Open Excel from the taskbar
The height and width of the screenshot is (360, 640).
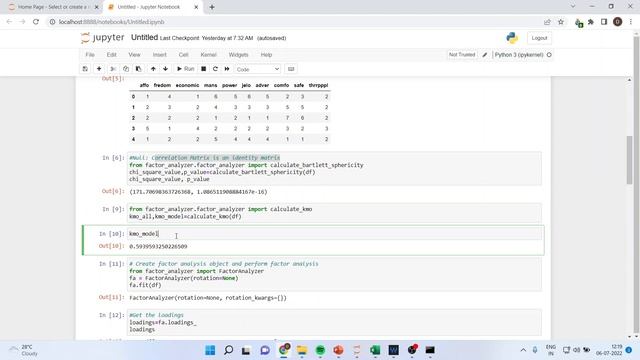click(375, 350)
